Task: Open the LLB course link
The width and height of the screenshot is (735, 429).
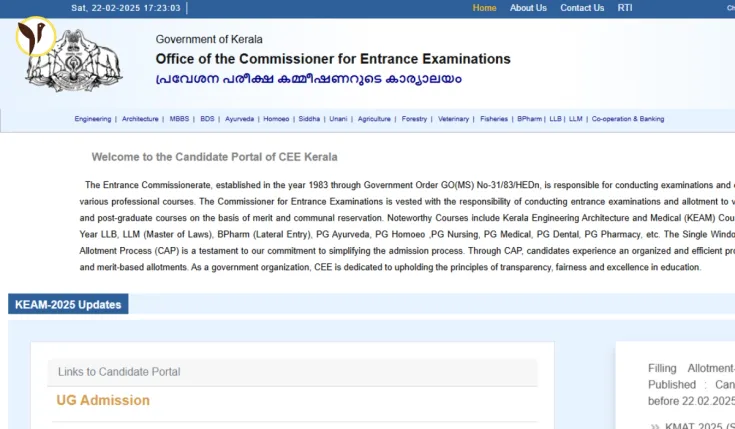Action: point(555,119)
